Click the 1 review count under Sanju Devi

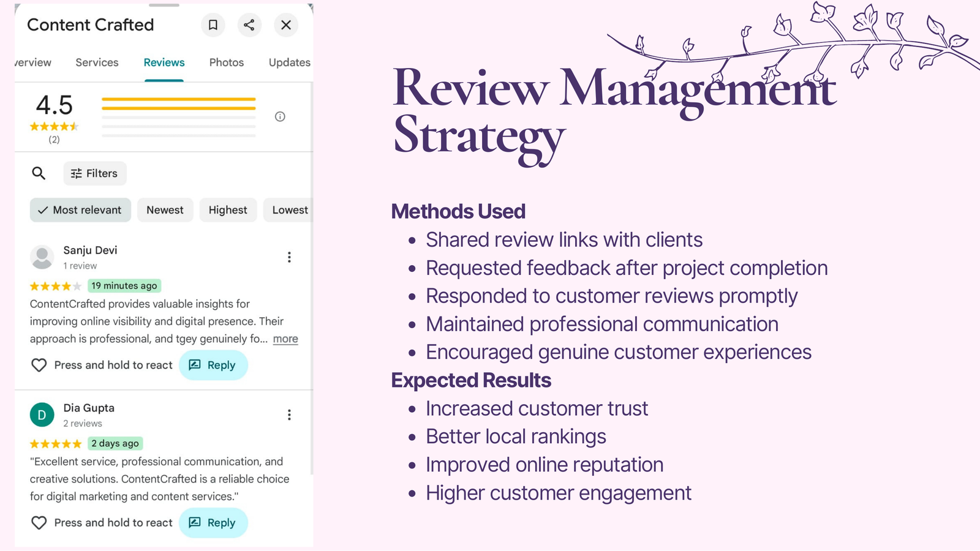[80, 266]
